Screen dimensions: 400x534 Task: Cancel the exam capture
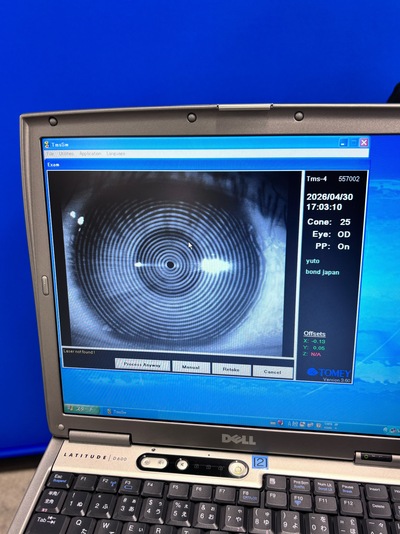272,372
